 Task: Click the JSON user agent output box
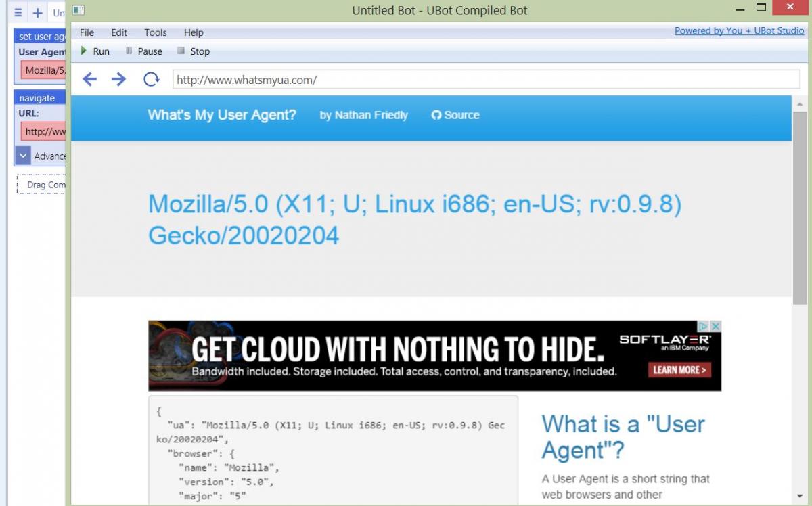(x=334, y=450)
